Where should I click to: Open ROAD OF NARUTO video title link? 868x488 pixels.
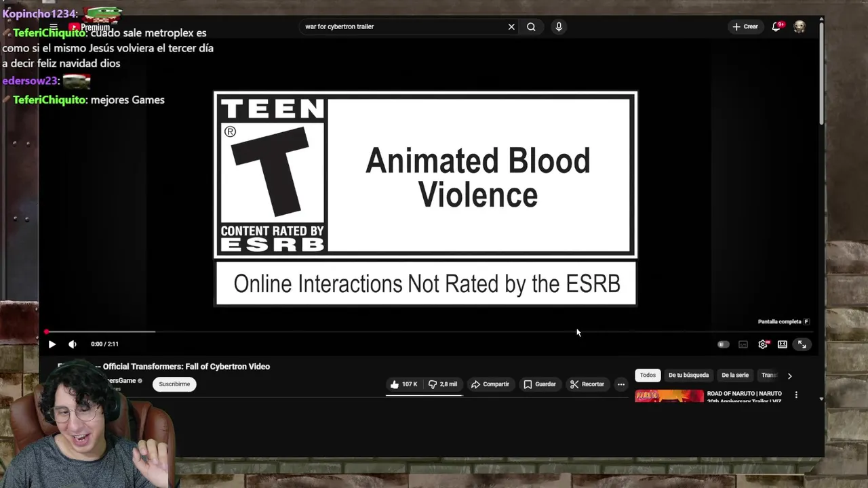point(745,396)
